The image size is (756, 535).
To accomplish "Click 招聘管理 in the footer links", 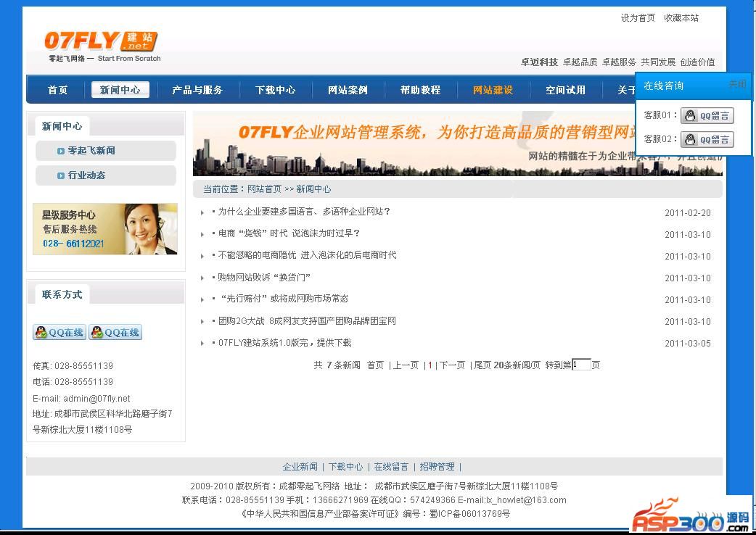I will click(437, 467).
